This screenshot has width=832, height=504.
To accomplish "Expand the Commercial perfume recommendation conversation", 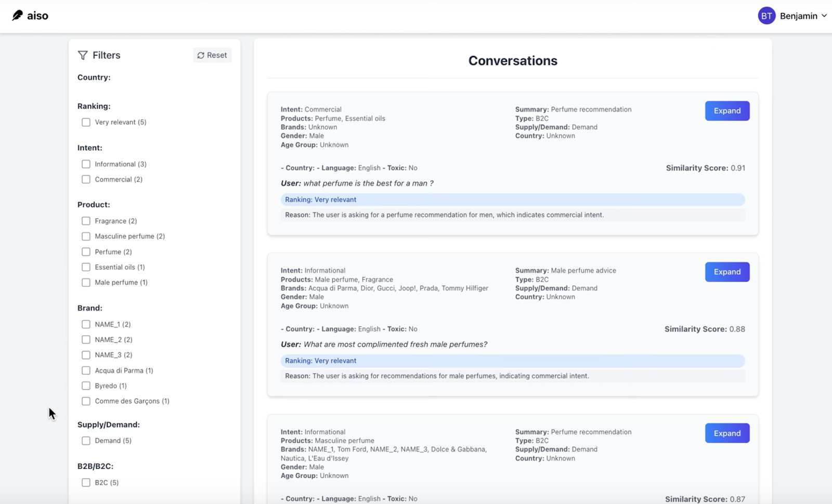I will pyautogui.click(x=727, y=111).
